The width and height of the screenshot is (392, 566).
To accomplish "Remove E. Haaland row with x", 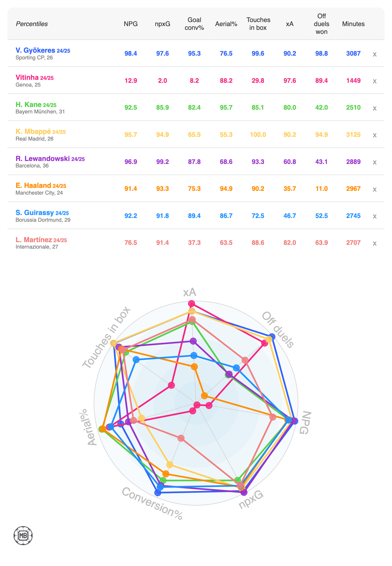I will coord(375,189).
